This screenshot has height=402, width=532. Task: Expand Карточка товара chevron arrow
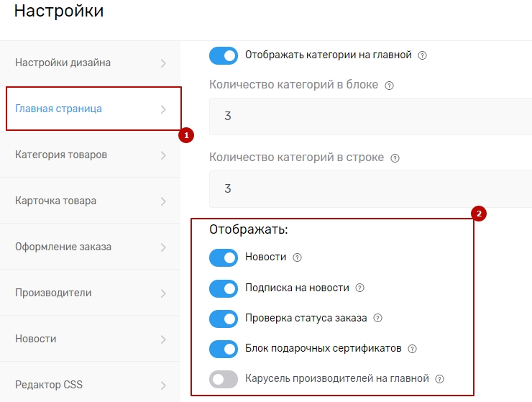[x=163, y=201]
